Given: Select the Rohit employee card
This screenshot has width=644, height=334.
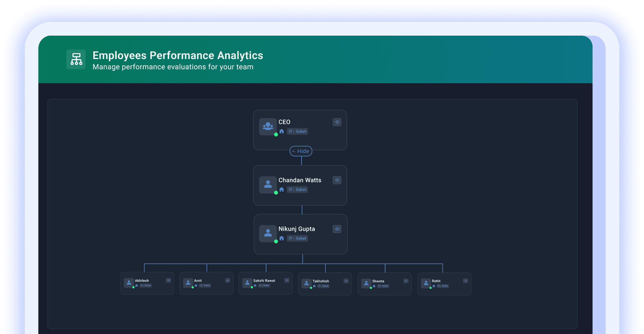Looking at the screenshot, I should click(x=444, y=284).
